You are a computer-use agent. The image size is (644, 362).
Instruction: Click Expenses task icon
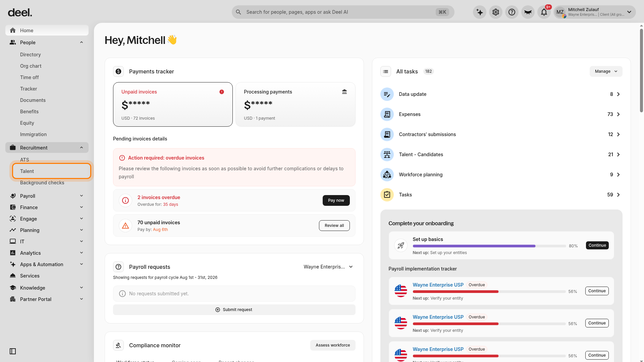(387, 114)
